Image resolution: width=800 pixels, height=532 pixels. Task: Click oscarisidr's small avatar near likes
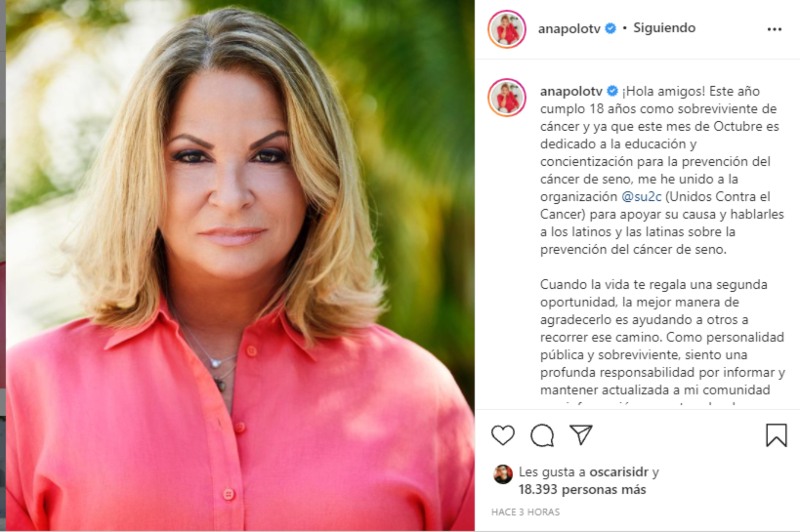[503, 474]
